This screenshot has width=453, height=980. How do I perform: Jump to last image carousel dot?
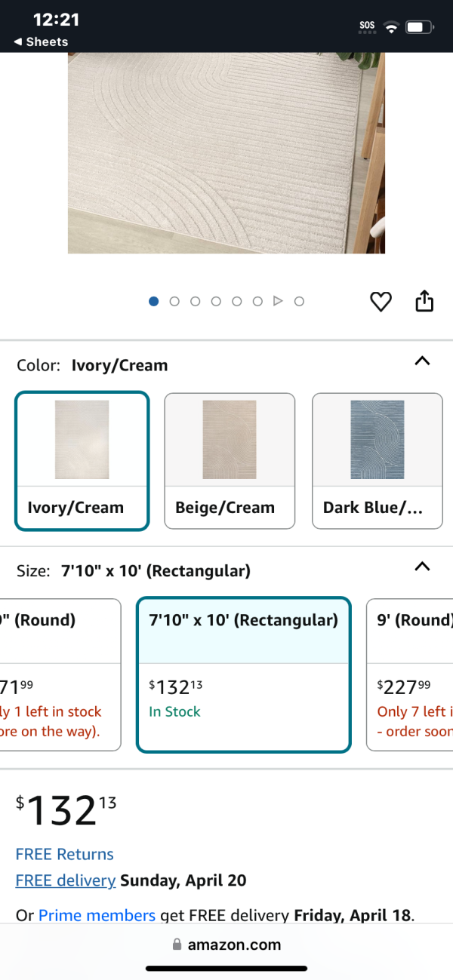tap(299, 301)
